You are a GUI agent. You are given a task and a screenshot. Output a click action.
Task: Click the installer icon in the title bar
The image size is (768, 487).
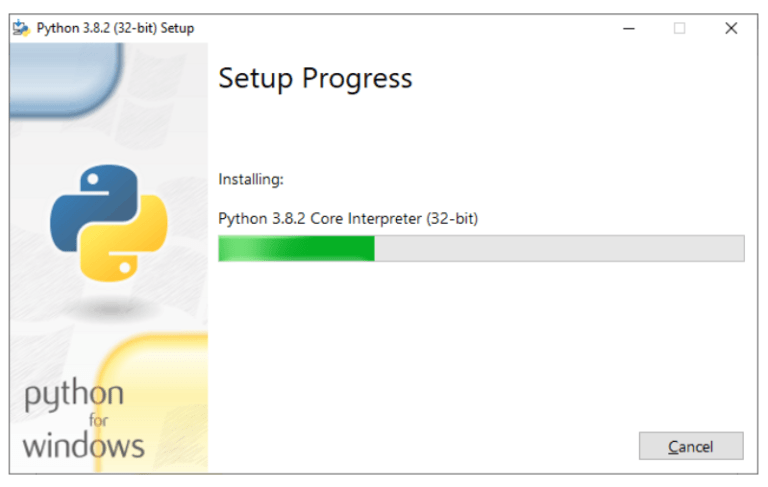pos(21,28)
